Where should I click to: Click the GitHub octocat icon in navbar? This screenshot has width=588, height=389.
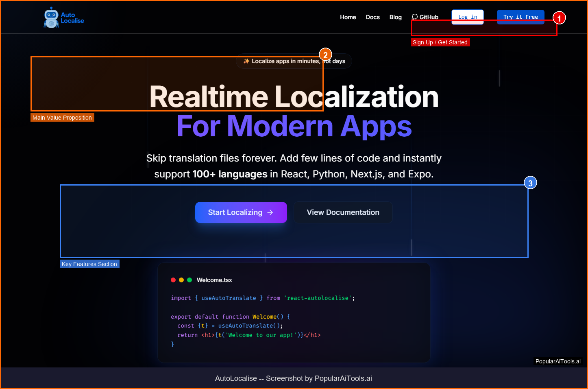415,17
